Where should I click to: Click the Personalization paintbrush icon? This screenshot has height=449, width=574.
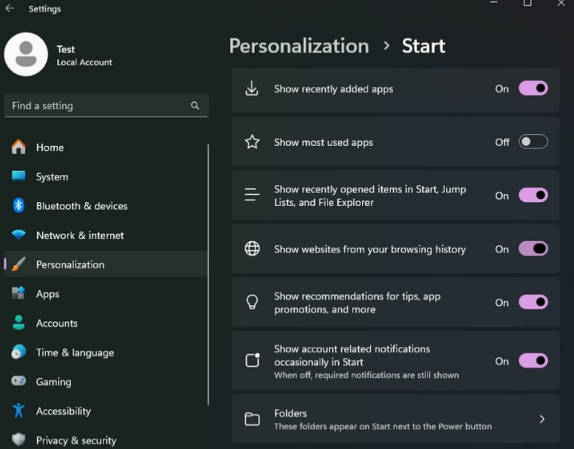(x=18, y=264)
